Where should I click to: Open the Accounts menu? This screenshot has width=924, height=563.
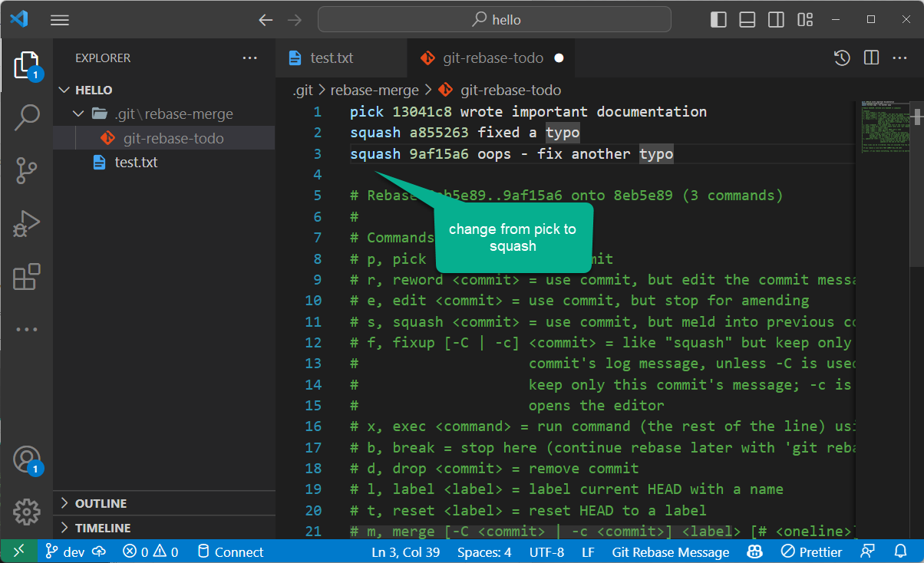[x=26, y=459]
